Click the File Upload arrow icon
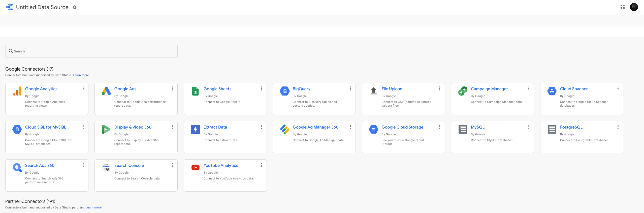 (x=374, y=91)
